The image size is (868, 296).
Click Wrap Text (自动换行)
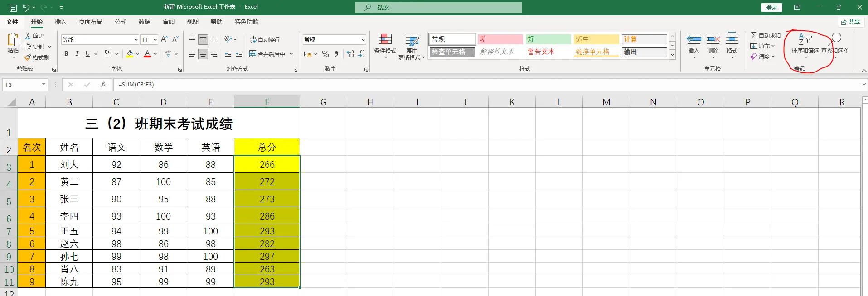click(265, 39)
